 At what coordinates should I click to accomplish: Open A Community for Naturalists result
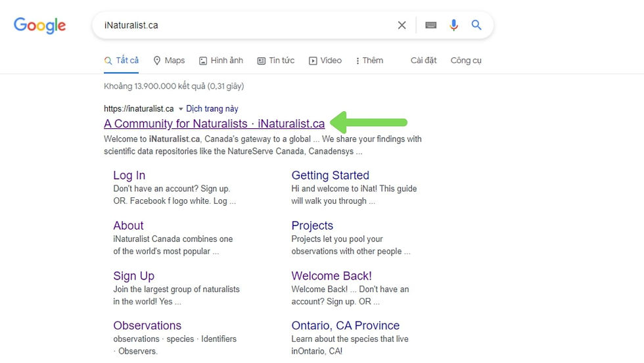[x=214, y=124]
